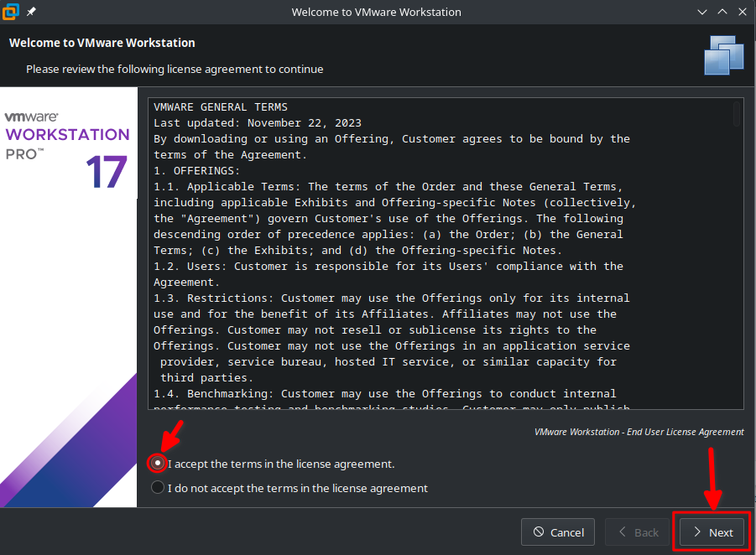Toggle the pin icon in title bar
Viewport: 756px width, 555px height.
pos(32,13)
